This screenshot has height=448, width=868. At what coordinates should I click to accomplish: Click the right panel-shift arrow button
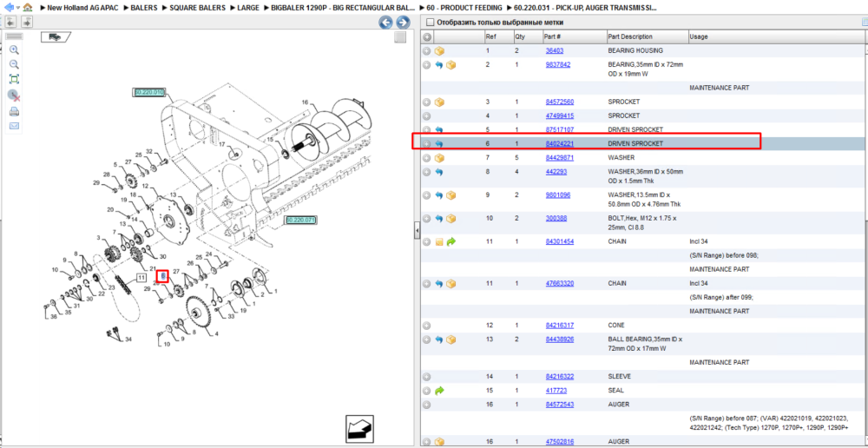(27, 23)
